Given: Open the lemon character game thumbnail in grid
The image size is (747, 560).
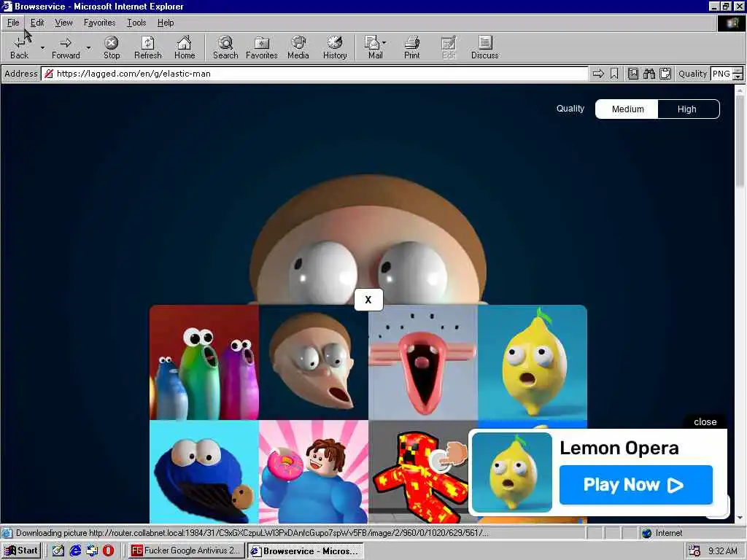Looking at the screenshot, I should click(532, 362).
